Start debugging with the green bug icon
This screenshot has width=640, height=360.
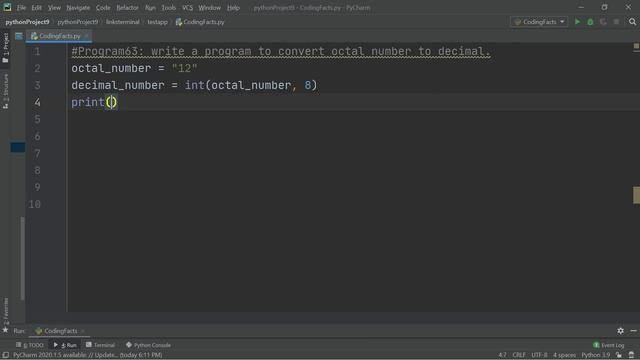click(x=590, y=22)
